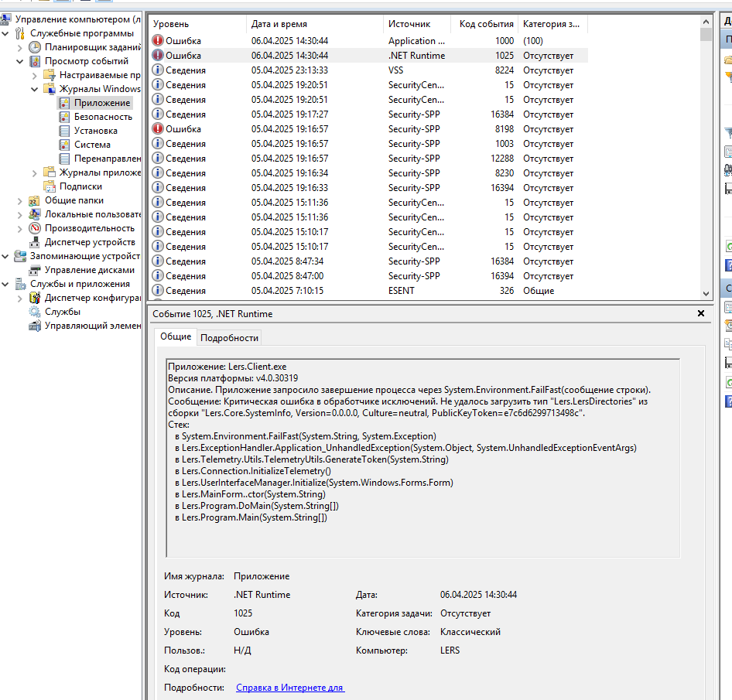Screen dimensions: 732x700
Task: Expand the Локальные пользователи node
Action: (19, 215)
